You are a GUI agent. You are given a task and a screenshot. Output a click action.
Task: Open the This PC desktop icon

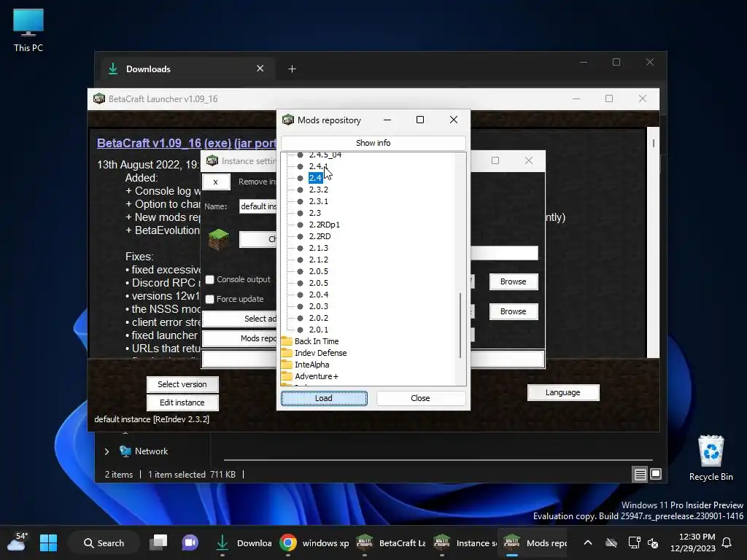coord(28,31)
